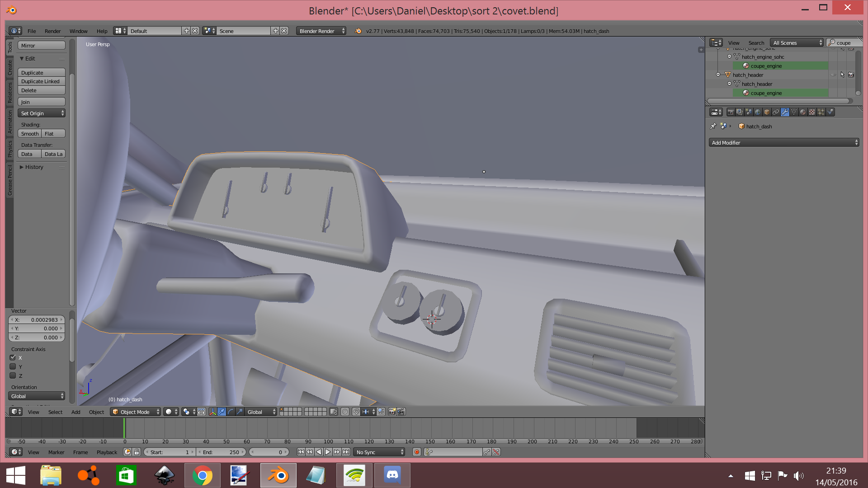Open the Modifiers wrench tab
Image resolution: width=868 pixels, height=488 pixels.
coord(785,112)
